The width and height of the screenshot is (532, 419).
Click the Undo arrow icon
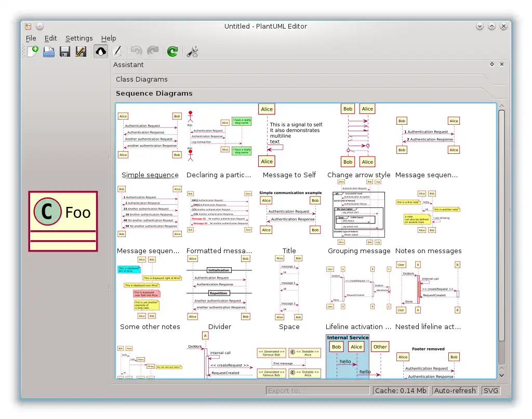[137, 51]
